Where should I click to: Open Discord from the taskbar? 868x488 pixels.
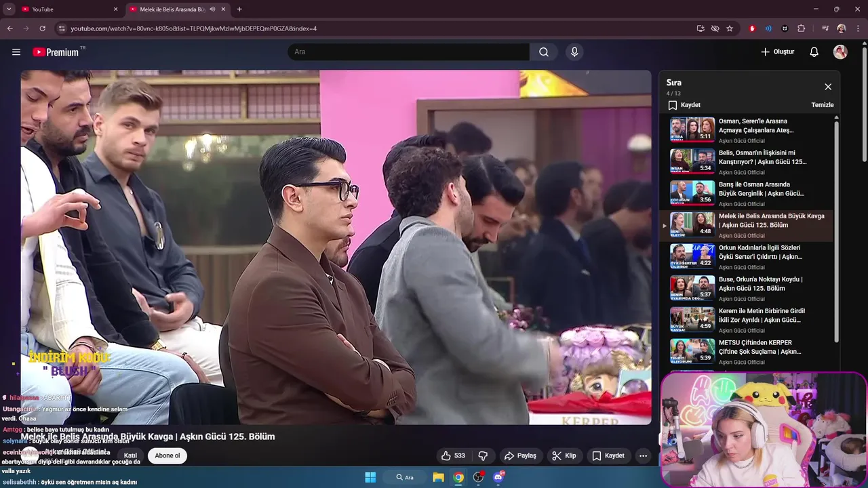pyautogui.click(x=498, y=477)
